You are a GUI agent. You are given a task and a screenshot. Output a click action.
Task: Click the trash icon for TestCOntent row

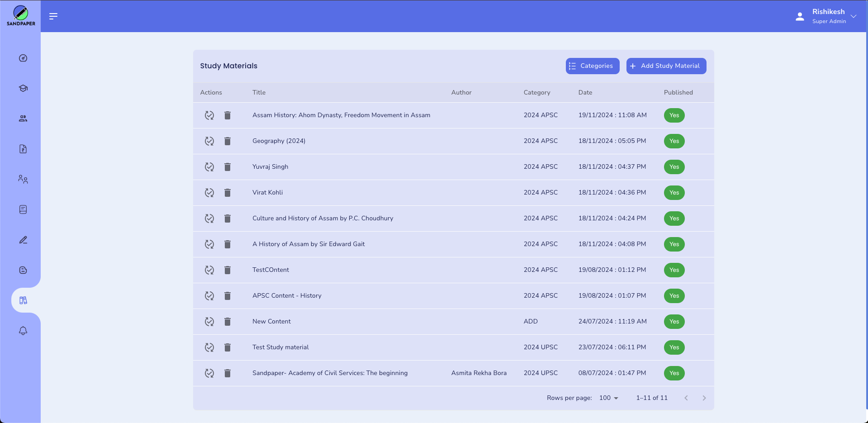point(228,270)
